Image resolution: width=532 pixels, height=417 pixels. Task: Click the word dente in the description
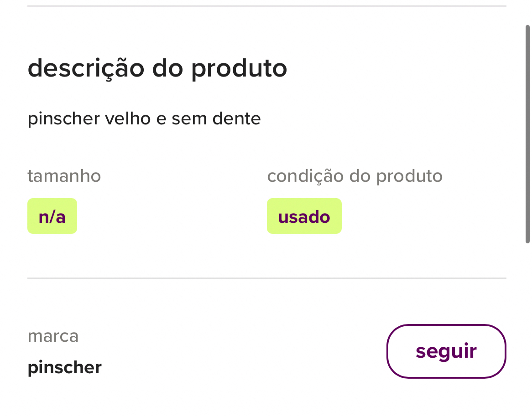pyautogui.click(x=236, y=119)
